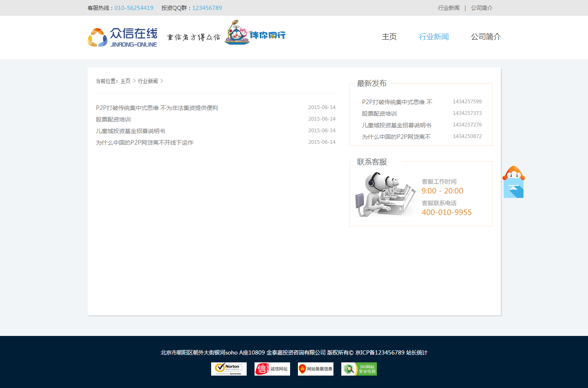The height and width of the screenshot is (388, 588).
Task: Open the 诚信网站 certification badge
Action: (272, 369)
